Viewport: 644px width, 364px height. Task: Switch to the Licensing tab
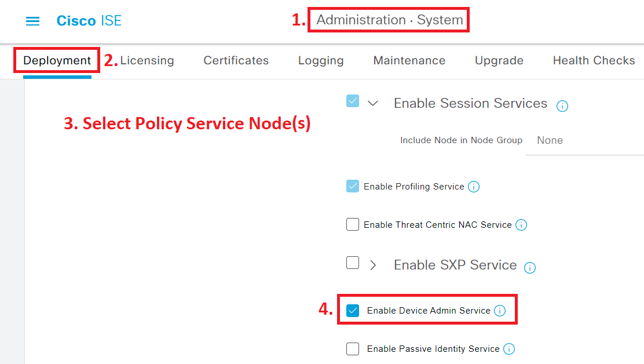click(x=147, y=60)
